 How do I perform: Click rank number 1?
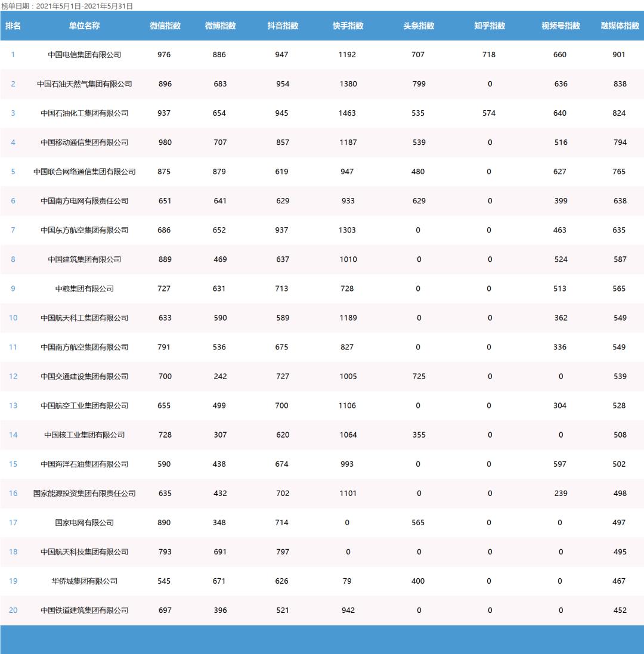[x=13, y=55]
